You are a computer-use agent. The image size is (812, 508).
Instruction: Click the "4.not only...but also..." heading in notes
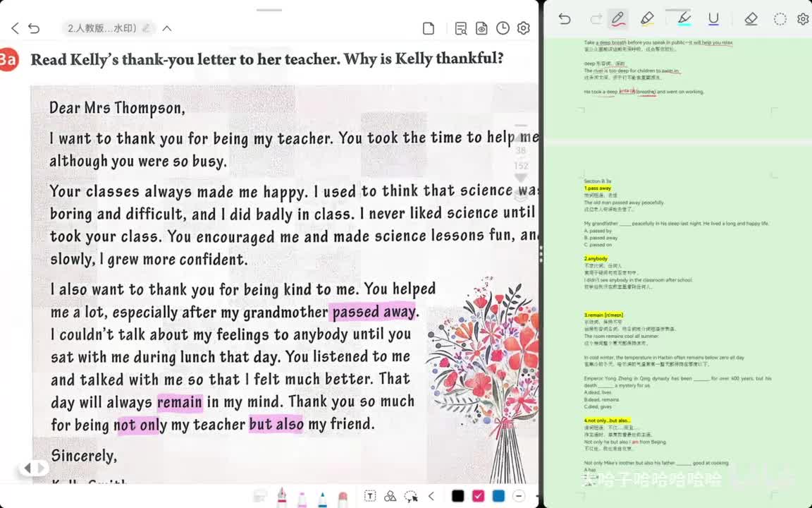click(x=607, y=421)
